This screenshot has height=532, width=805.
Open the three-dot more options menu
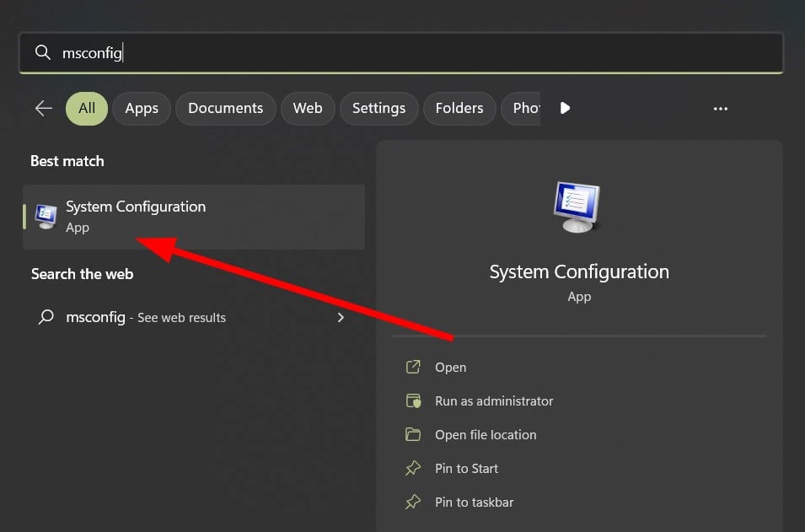[x=721, y=109]
